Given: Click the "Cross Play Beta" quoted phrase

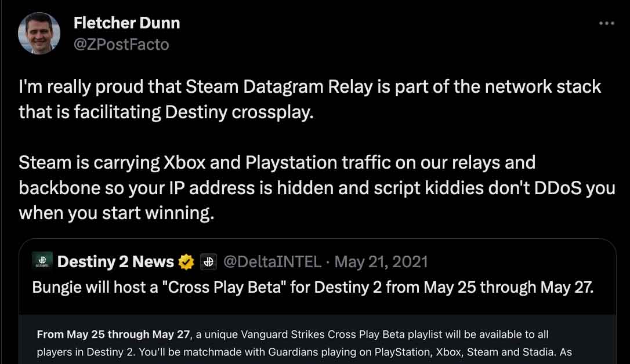Looking at the screenshot, I should [x=224, y=287].
